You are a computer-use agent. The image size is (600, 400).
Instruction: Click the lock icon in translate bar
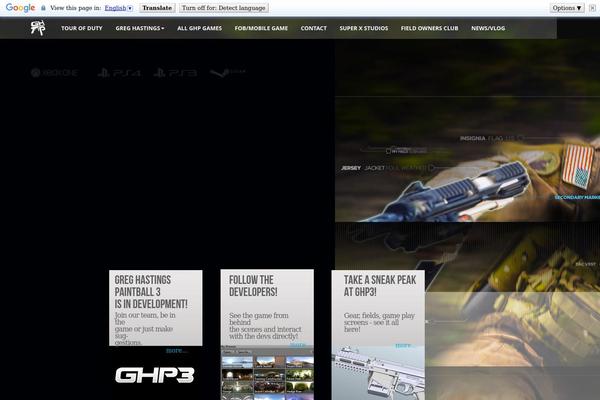[43, 8]
